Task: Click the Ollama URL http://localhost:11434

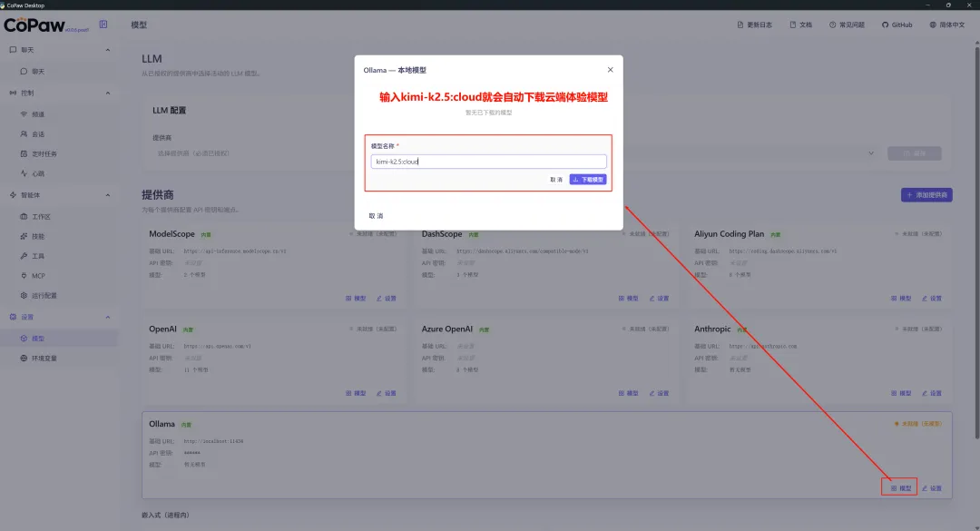Action: pyautogui.click(x=213, y=441)
